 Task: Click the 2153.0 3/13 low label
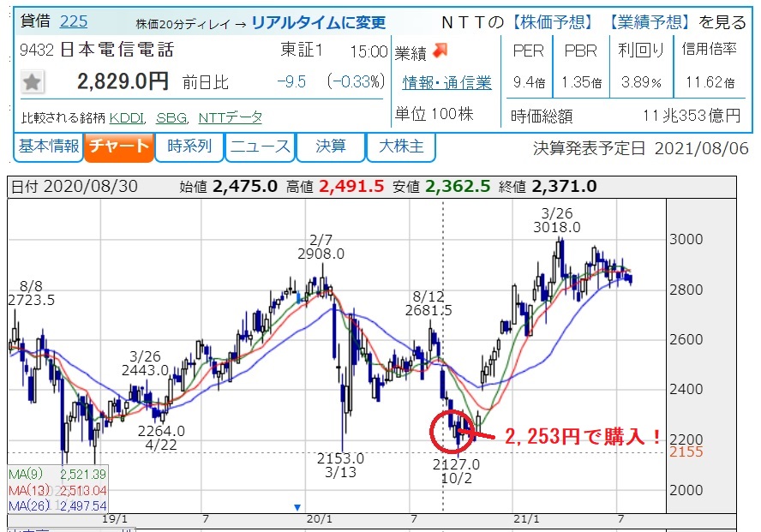pyautogui.click(x=340, y=465)
